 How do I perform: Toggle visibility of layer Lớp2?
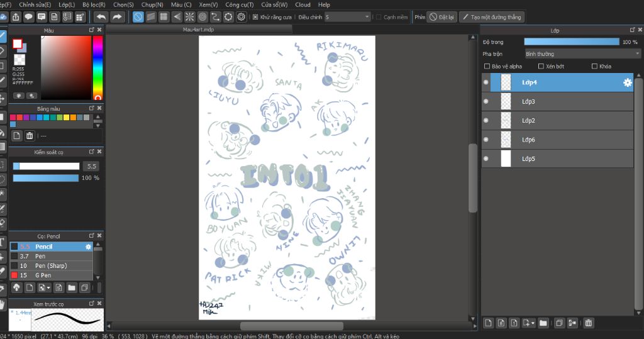[x=486, y=120]
